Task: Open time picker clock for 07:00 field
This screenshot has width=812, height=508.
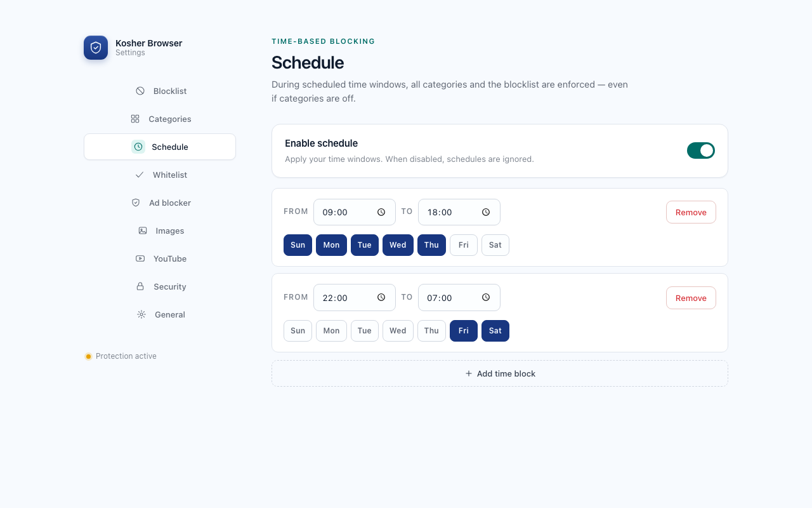Action: pyautogui.click(x=486, y=297)
